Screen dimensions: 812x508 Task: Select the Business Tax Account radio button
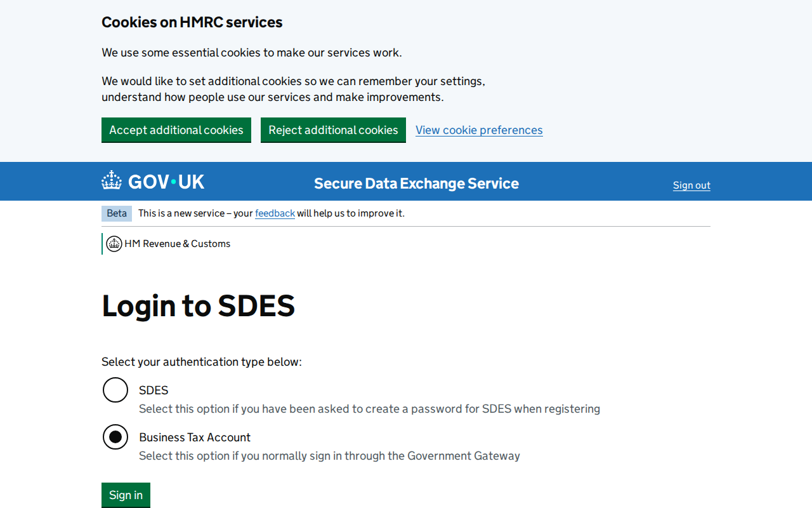(115, 437)
